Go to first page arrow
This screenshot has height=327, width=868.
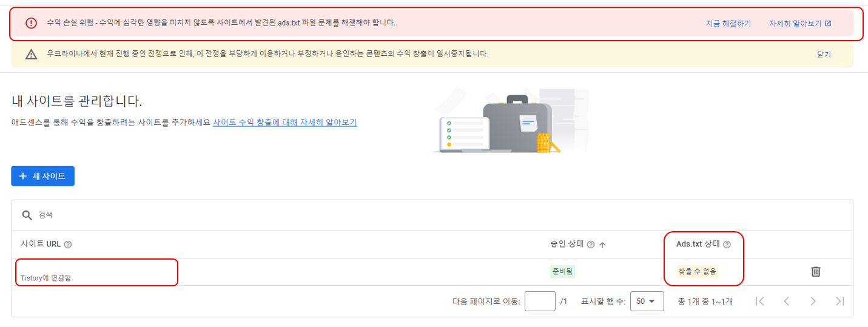coord(760,301)
